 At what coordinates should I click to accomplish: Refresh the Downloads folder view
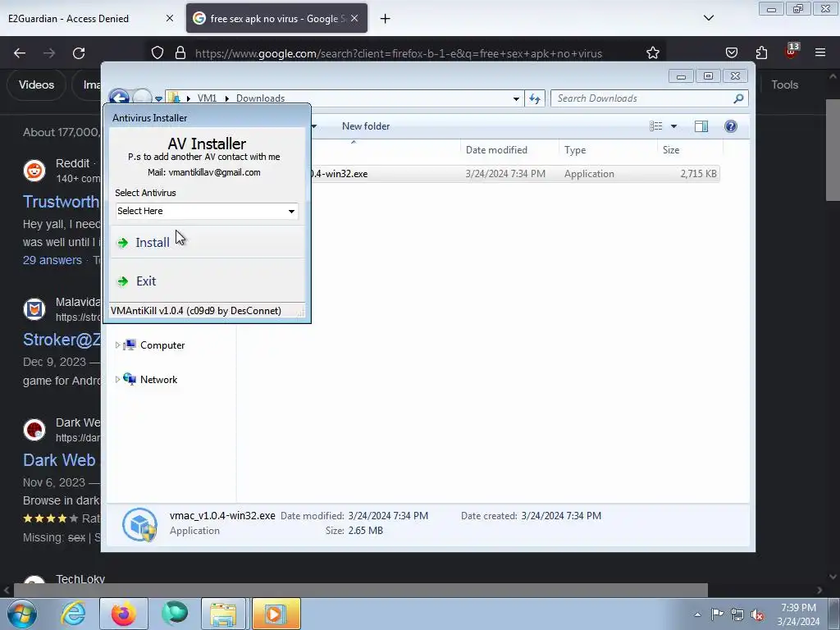[x=535, y=98]
